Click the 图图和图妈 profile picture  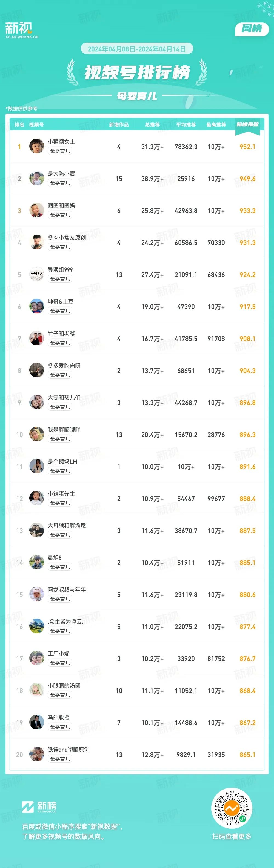click(36, 210)
